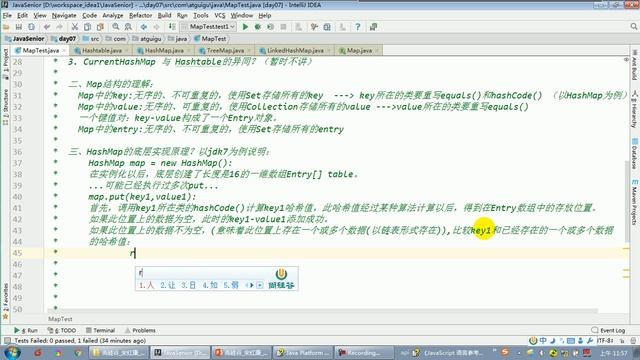Click the Build project icon
This screenshot has width=640, height=360.
[x=172, y=27]
